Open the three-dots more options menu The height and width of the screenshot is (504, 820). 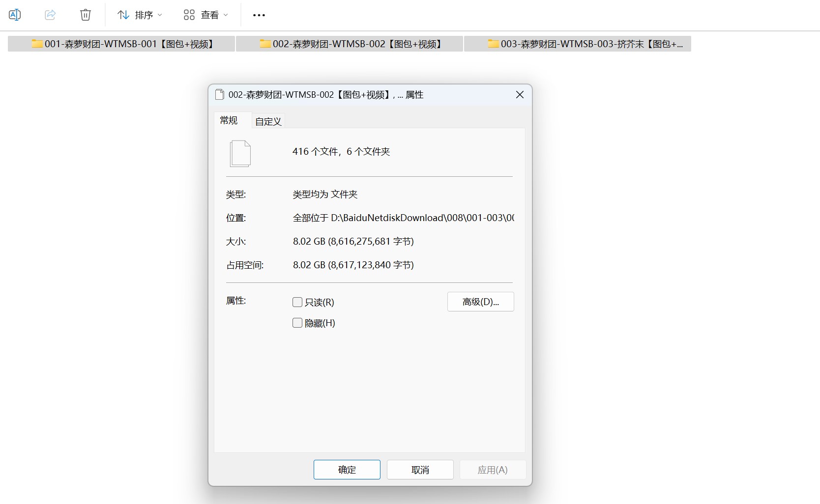tap(259, 15)
